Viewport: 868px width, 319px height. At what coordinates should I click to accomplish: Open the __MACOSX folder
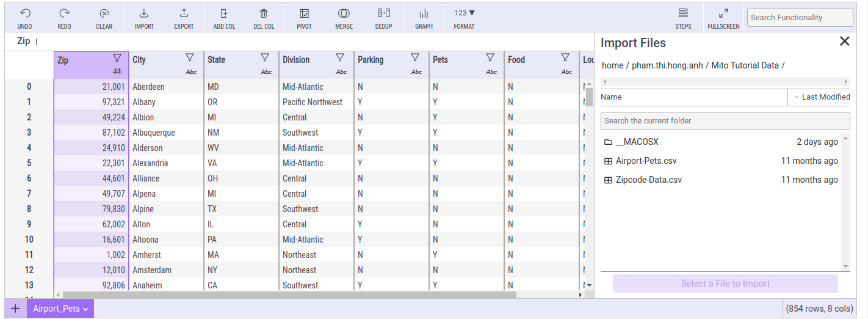[x=637, y=142]
